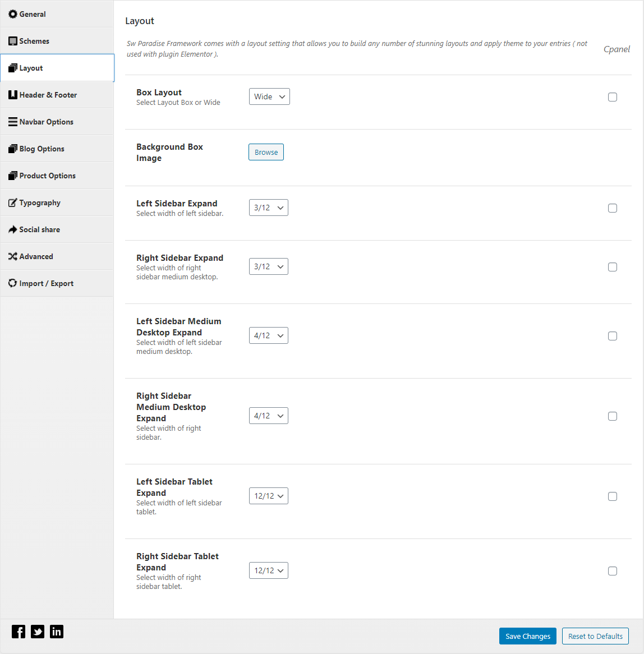Open the Box Layout Wide dropdown
The image size is (644, 654).
[x=269, y=96]
